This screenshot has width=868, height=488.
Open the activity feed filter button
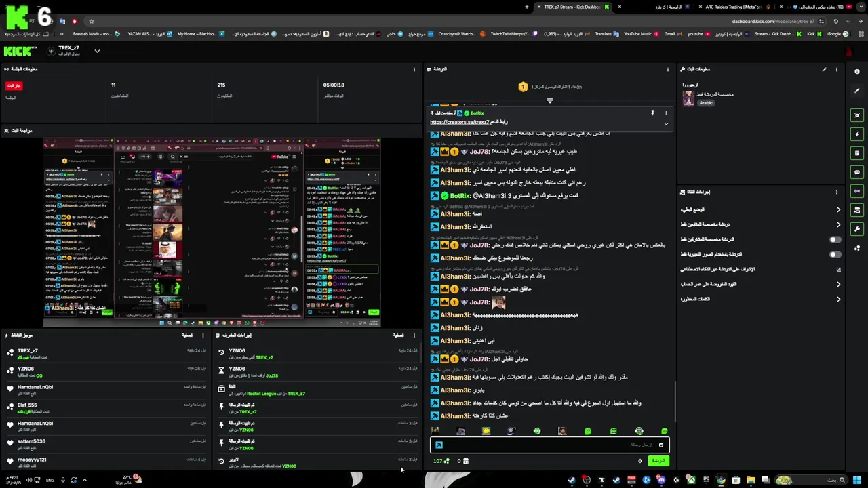(187, 335)
